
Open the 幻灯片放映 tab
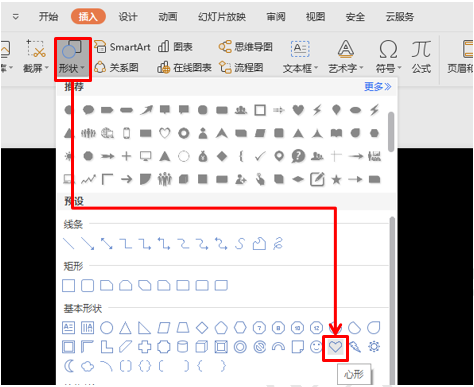[222, 17]
